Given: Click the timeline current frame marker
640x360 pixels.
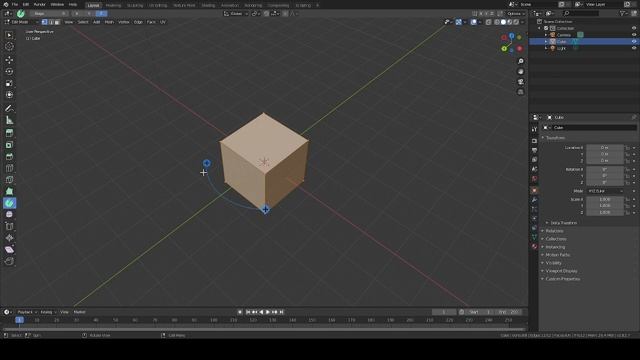Looking at the screenshot, I should tap(19, 320).
